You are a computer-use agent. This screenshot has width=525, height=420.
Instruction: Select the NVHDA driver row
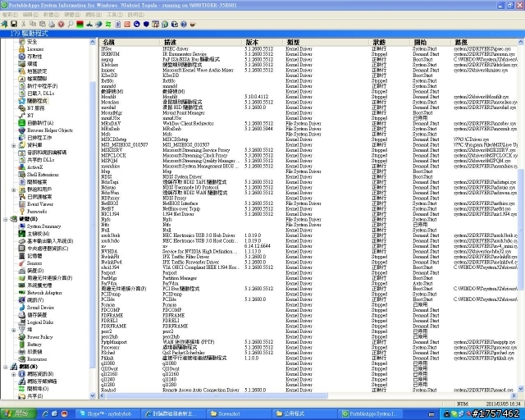pyautogui.click(x=308, y=251)
